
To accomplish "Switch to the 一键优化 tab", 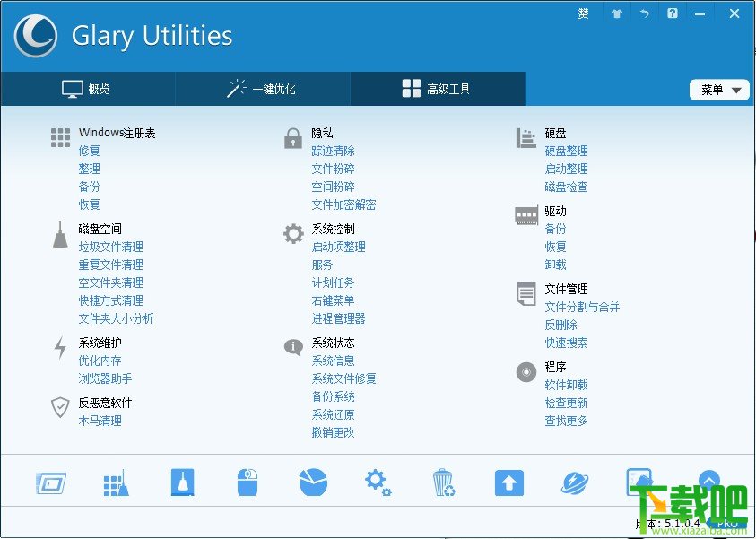I will click(263, 88).
